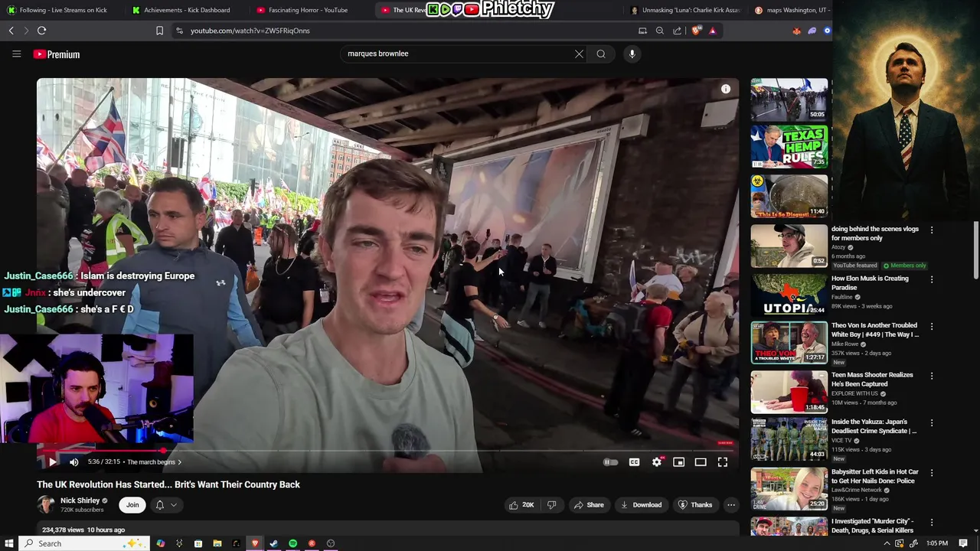The image size is (980, 551).
Task: Open the Nick Shirley channel avatar
Action: 46,505
